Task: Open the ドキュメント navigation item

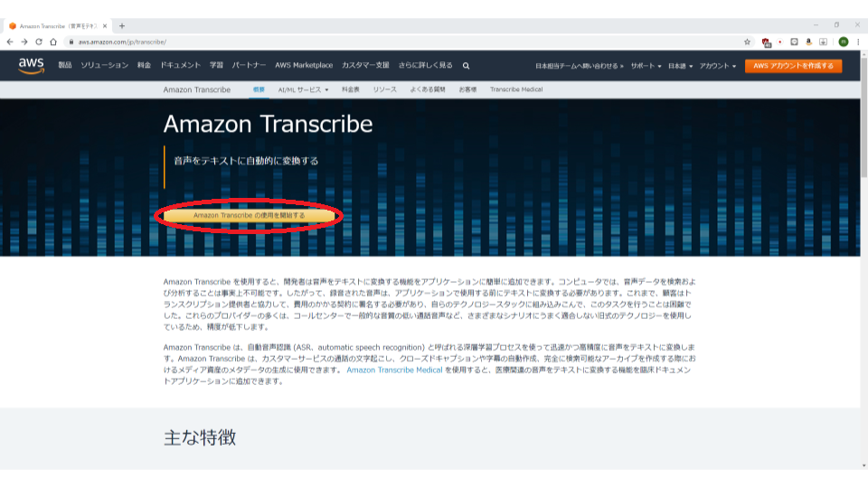Action: pyautogui.click(x=181, y=65)
